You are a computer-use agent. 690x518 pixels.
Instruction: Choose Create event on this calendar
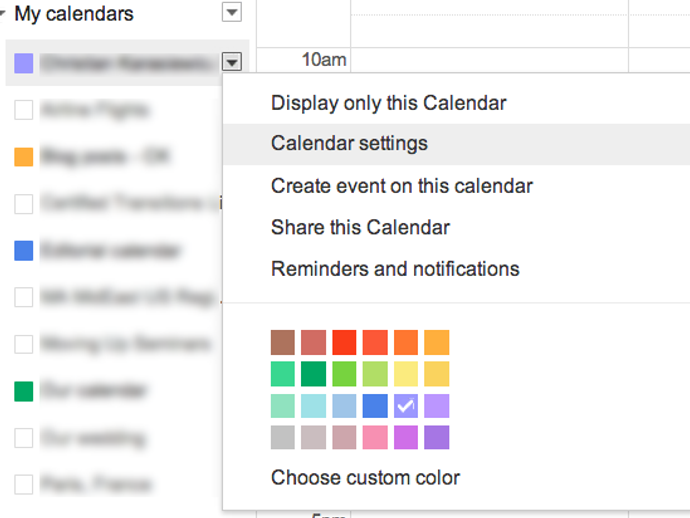tap(401, 186)
